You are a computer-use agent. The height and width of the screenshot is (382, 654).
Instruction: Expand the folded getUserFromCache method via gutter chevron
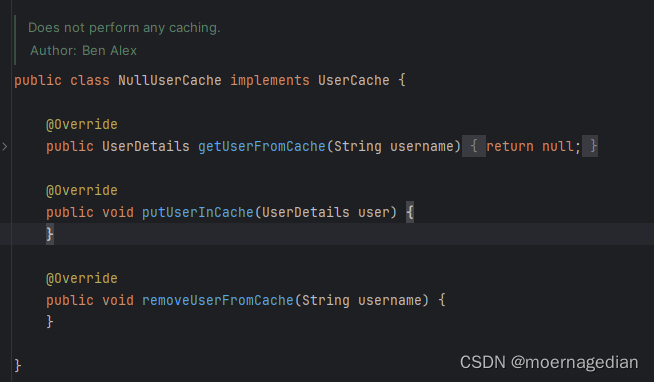(5, 146)
